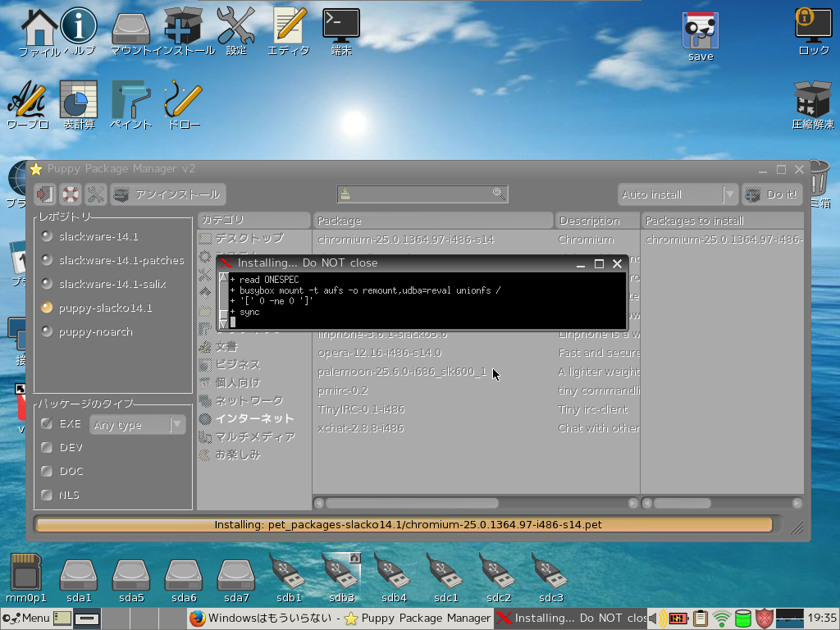Select the 文書 category
Viewport: 840px width, 630px height.
click(x=254, y=347)
